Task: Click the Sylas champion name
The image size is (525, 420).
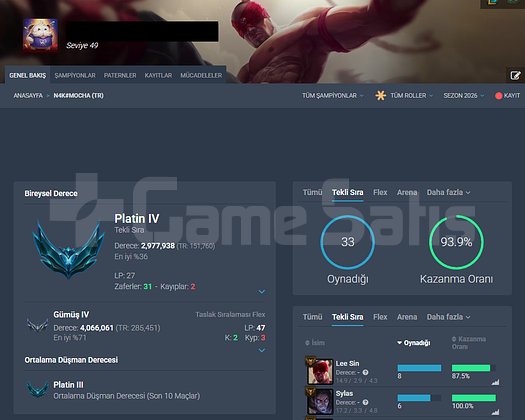Action: pos(344,393)
